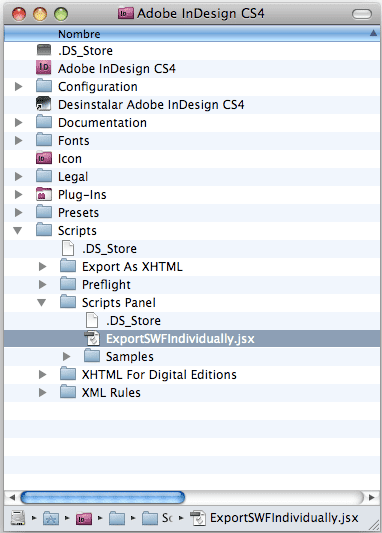Toggle the toolbar pill button in title bar
382x533 pixels.
(362, 14)
